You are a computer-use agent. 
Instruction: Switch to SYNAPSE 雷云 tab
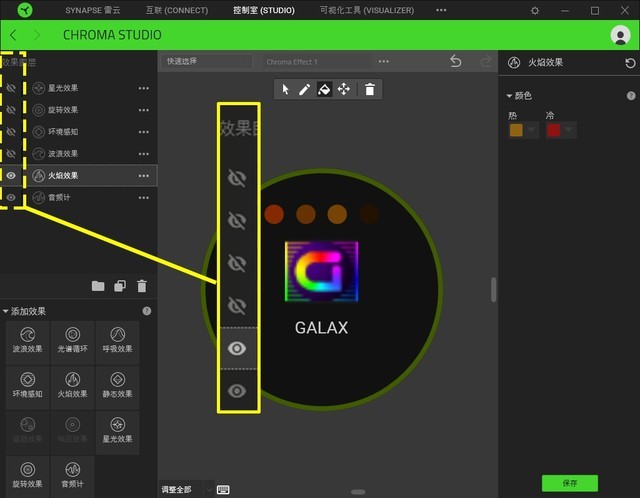coord(93,10)
